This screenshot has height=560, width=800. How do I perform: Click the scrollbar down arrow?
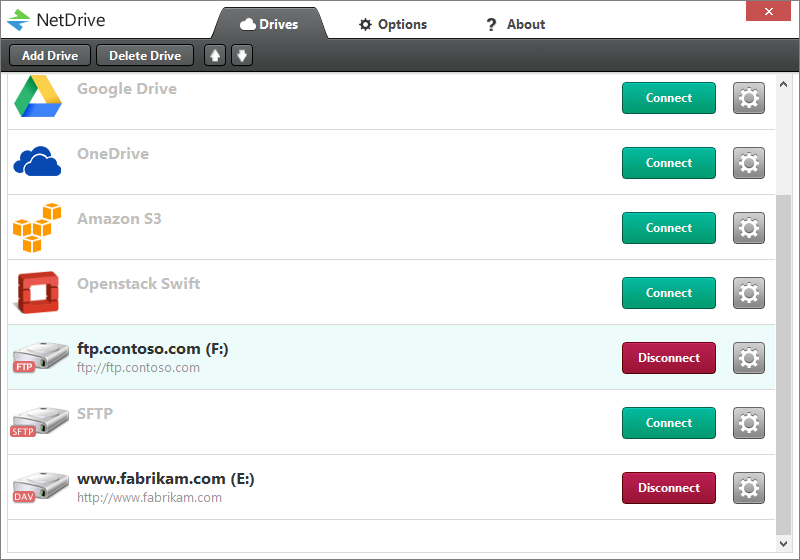784,544
